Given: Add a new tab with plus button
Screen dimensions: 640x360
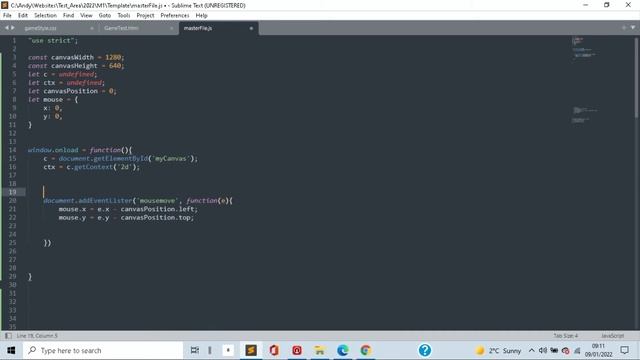Looking at the screenshot, I should pos(624,28).
